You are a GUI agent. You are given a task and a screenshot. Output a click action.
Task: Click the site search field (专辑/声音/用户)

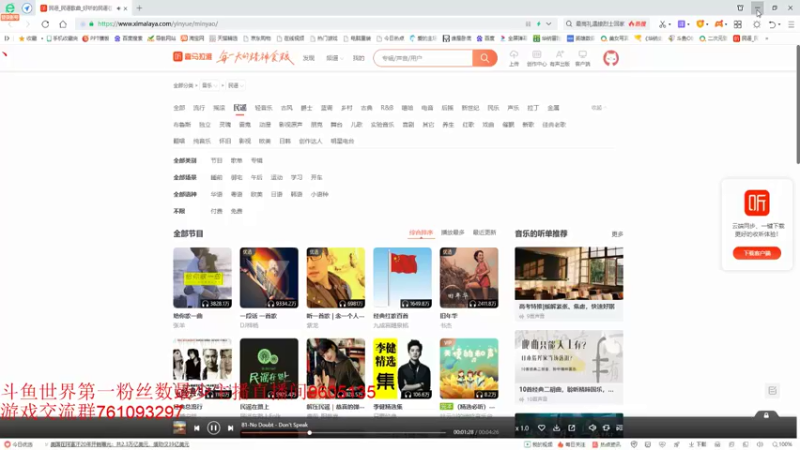pyautogui.click(x=423, y=58)
